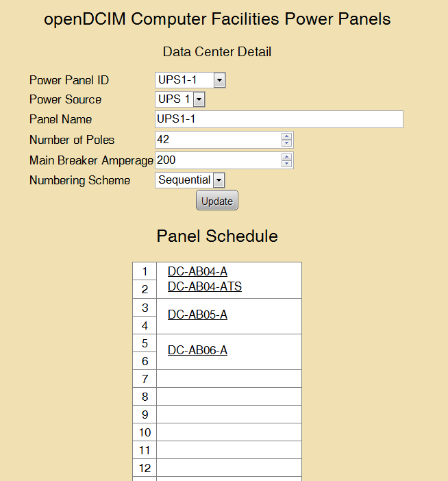Focus the Panel Name text field
Image resolution: width=448 pixels, height=481 pixels.
pyautogui.click(x=279, y=119)
